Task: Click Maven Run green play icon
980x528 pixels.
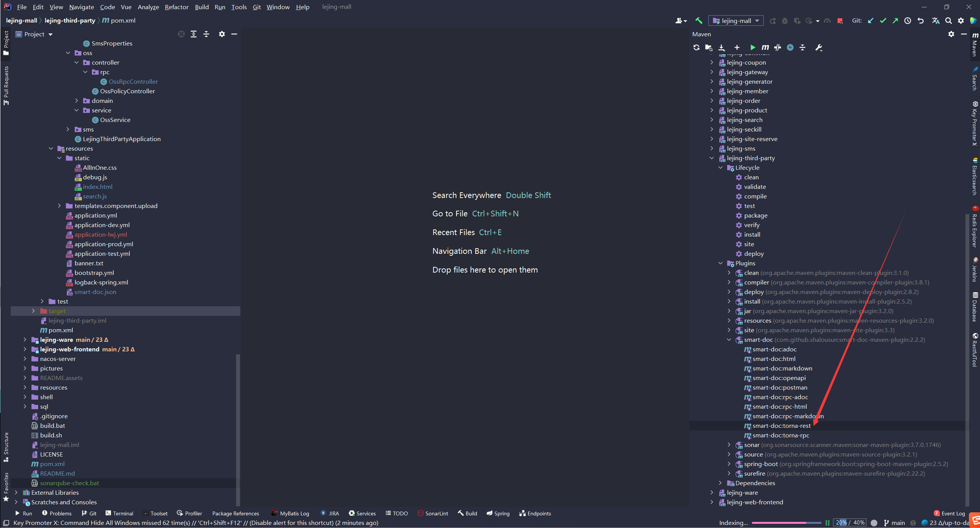Action: coord(753,47)
